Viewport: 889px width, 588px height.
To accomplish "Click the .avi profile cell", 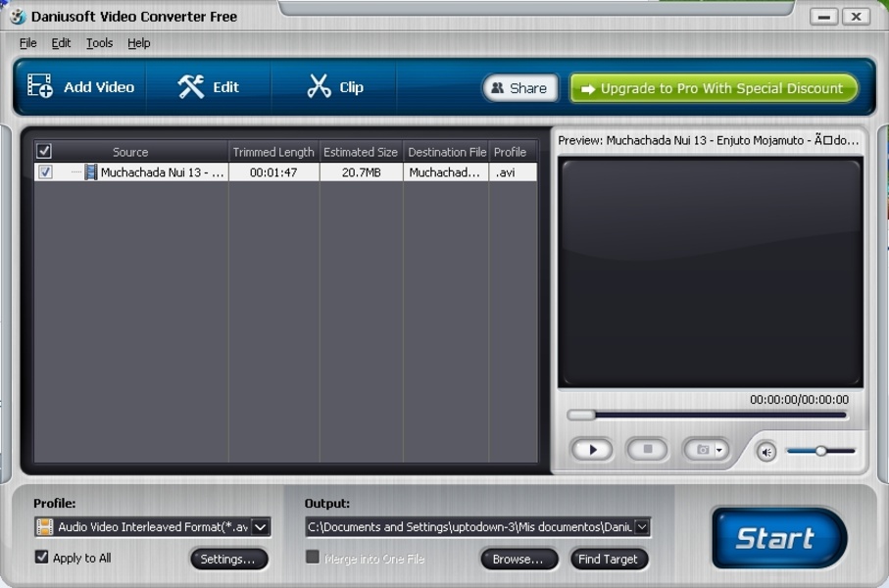I will tap(512, 172).
